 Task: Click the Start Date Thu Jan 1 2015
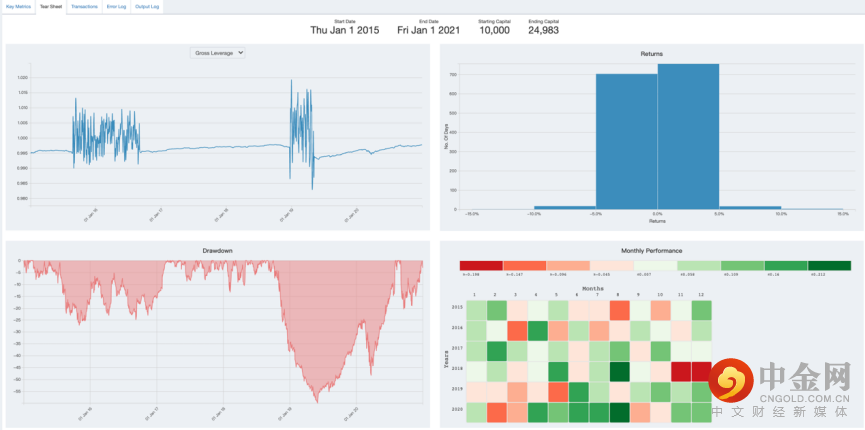click(345, 30)
